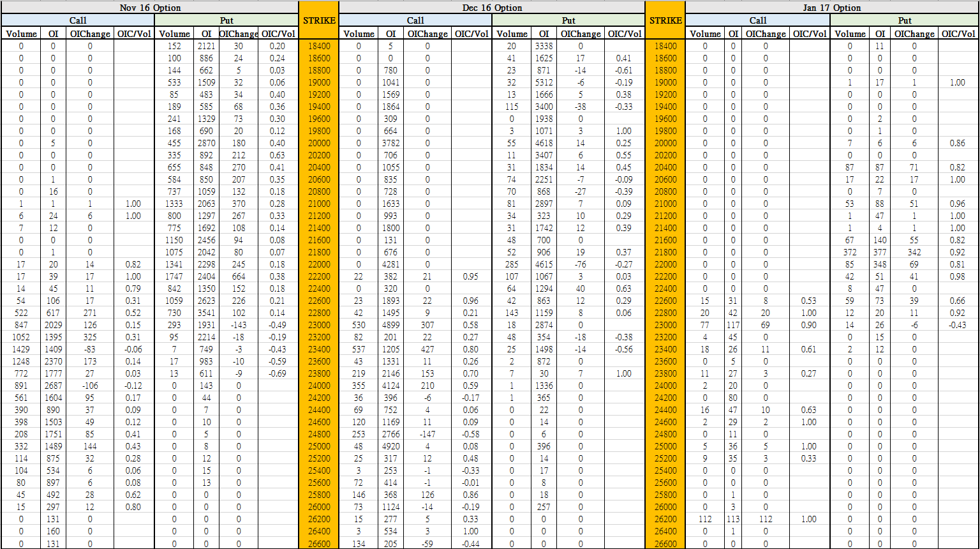The image size is (980, 549).
Task: Select the Nov 16 Call volume cell 1429
Action: [21, 349]
